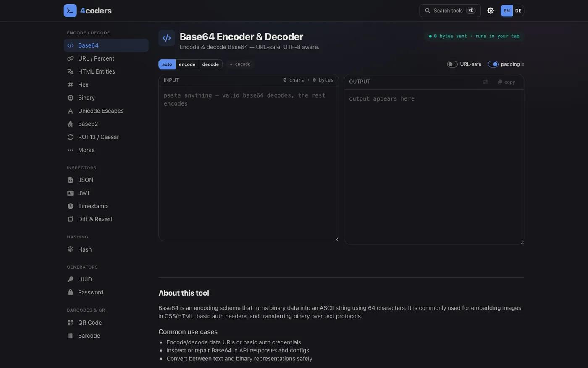The width and height of the screenshot is (588, 368).
Task: Select the auto mode tab
Action: click(167, 64)
